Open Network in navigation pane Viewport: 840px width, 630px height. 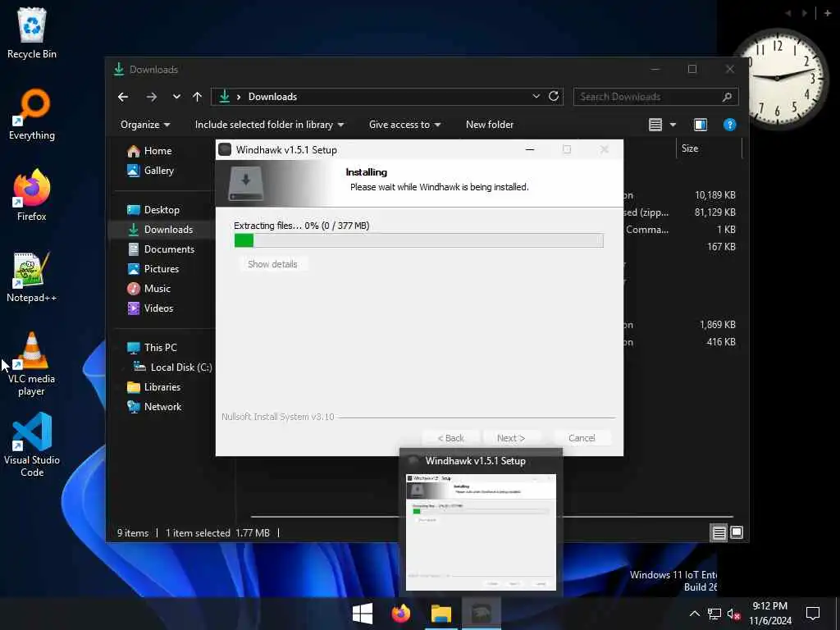coord(154,407)
